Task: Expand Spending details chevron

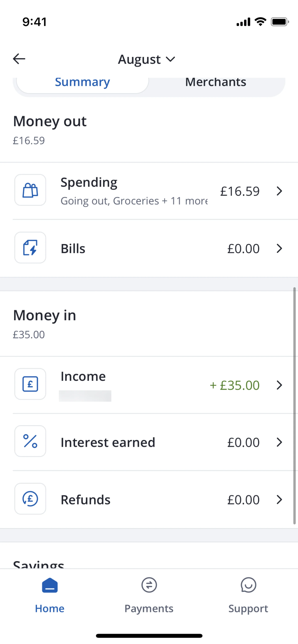Action: (x=279, y=191)
